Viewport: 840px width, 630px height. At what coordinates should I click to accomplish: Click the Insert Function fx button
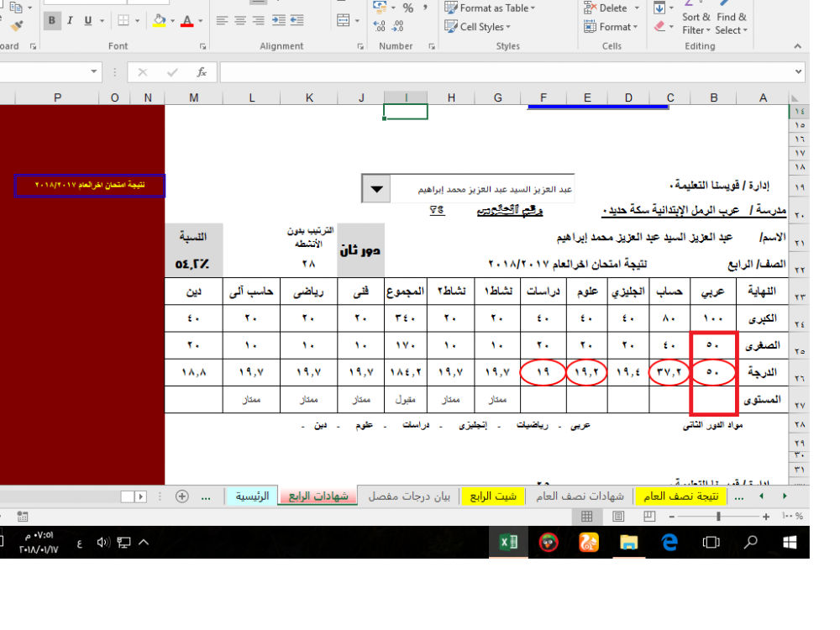[202, 71]
